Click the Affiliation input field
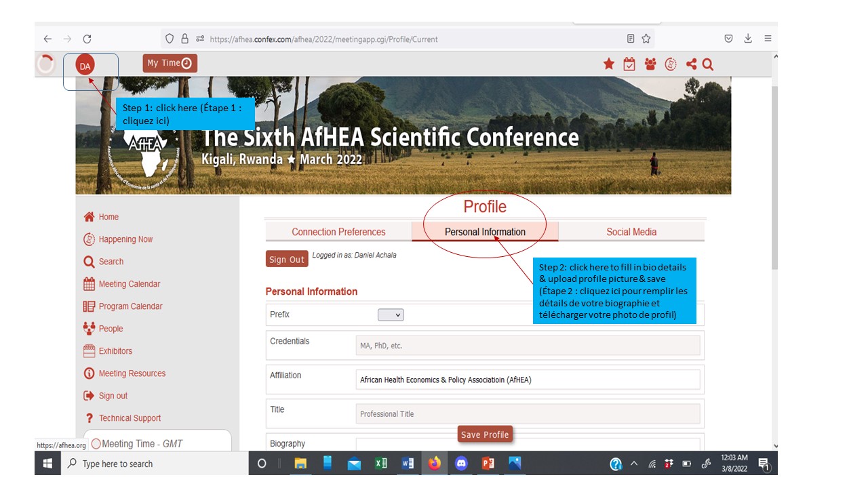Viewport: 868px width, 488px height. [x=528, y=380]
